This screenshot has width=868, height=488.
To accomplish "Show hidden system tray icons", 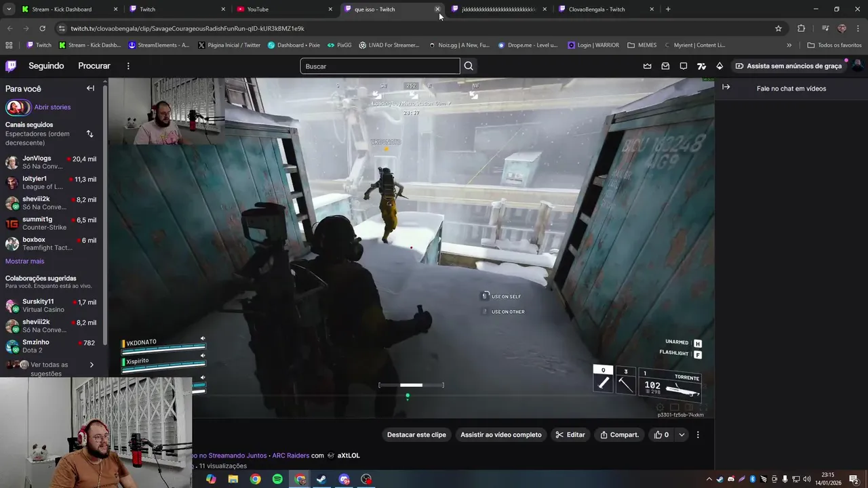I will point(709,479).
